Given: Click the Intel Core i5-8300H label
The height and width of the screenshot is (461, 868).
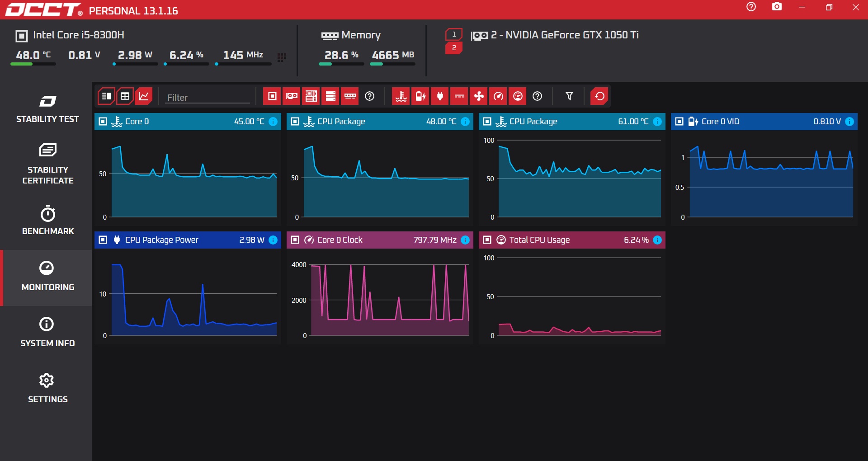Looking at the screenshot, I should [78, 35].
